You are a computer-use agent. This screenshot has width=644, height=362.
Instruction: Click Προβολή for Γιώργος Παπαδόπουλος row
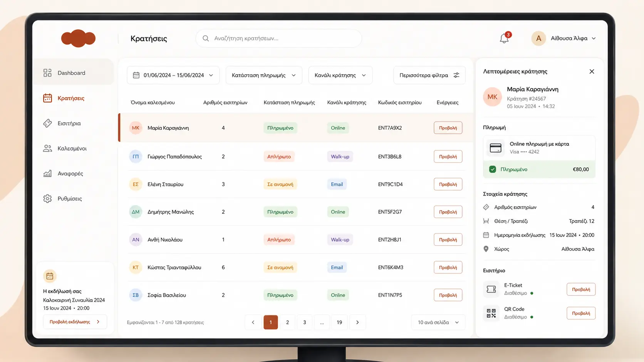tap(448, 157)
